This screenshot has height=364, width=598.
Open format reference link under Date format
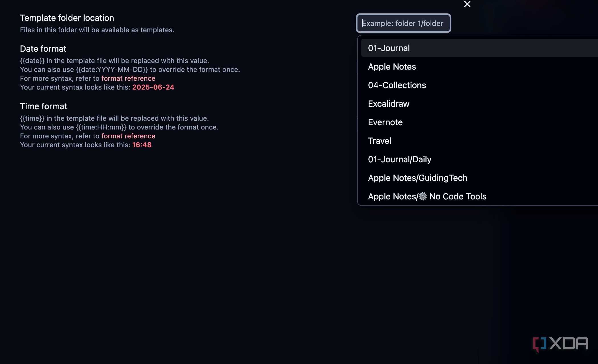point(128,78)
